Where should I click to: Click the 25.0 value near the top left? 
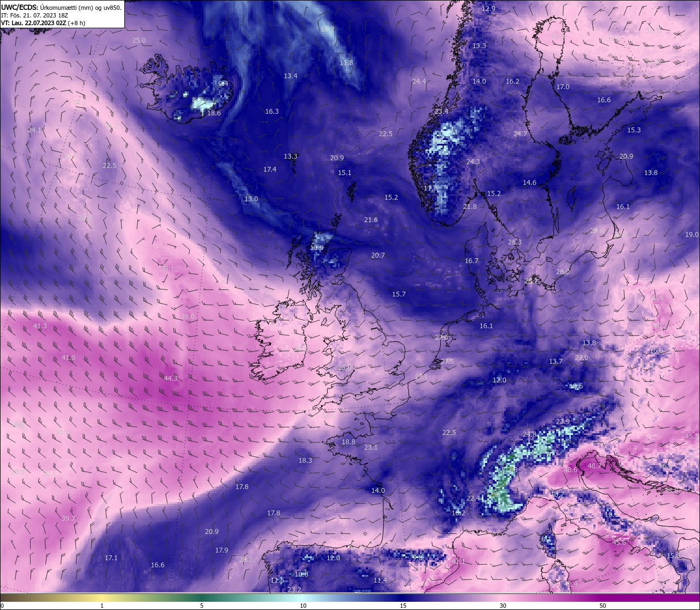(139, 40)
